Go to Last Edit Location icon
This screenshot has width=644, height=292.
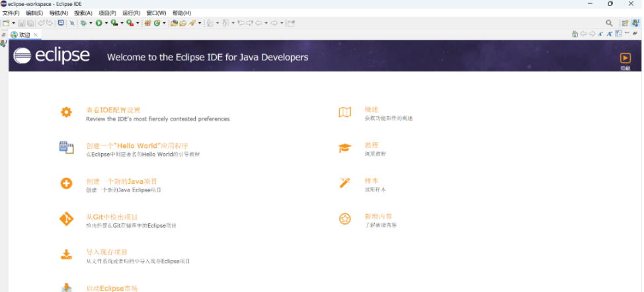point(241,23)
